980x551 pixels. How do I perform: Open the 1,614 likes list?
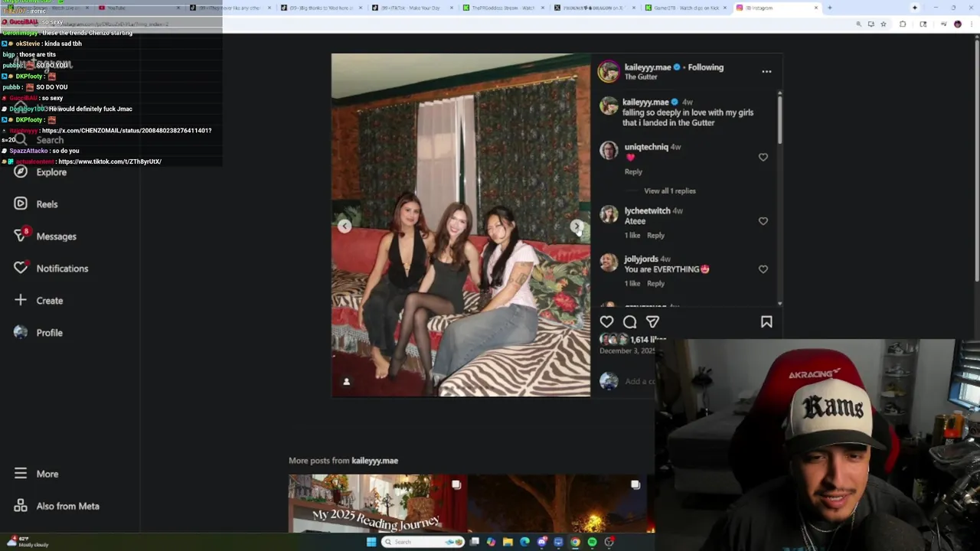coord(648,339)
